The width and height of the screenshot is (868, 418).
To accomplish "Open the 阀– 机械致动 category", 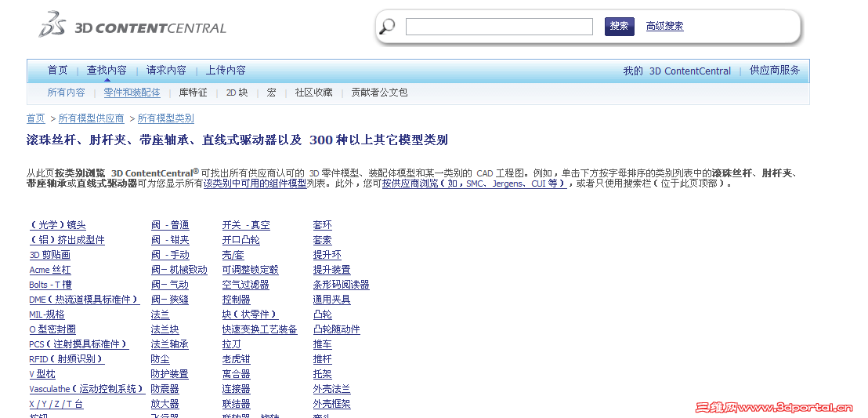I will [179, 270].
